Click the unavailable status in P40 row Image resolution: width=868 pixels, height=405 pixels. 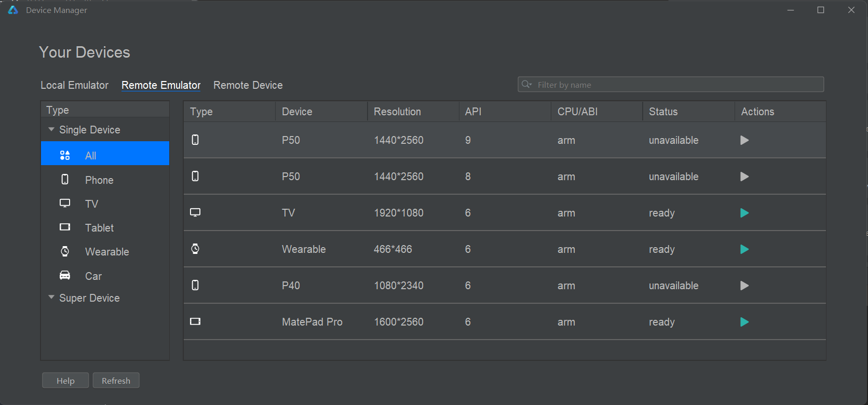(673, 286)
